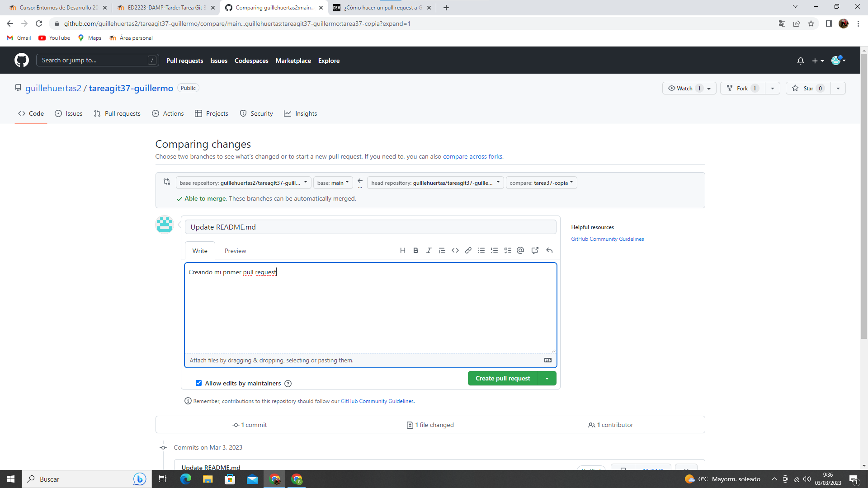
Task: Open the compare across forks link
Action: coord(472,156)
